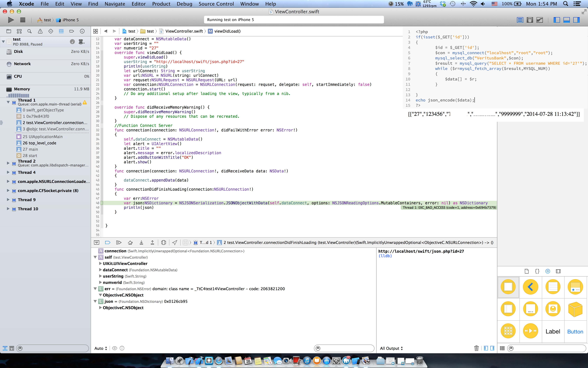Image resolution: width=588 pixels, height=368 pixels.
Task: Open the Debug menu
Action: click(x=184, y=4)
